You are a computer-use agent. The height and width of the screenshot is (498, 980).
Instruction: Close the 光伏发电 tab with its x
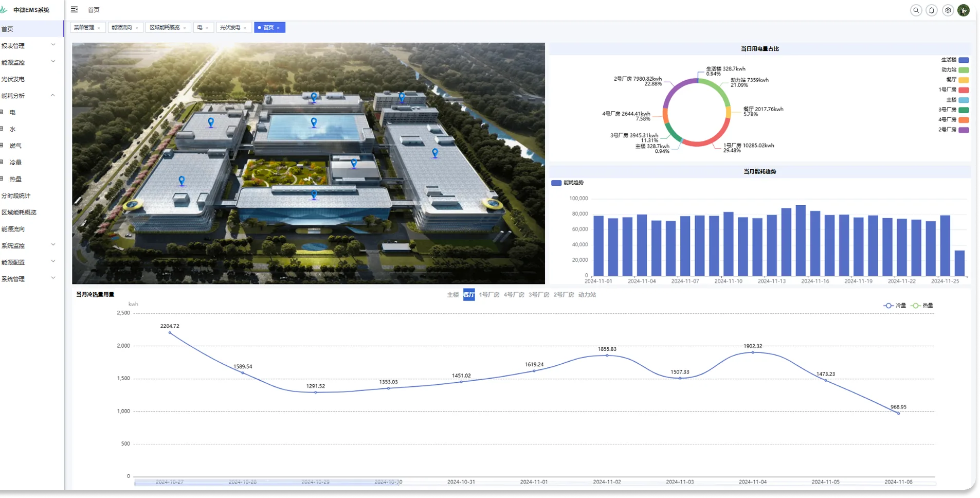(x=245, y=28)
